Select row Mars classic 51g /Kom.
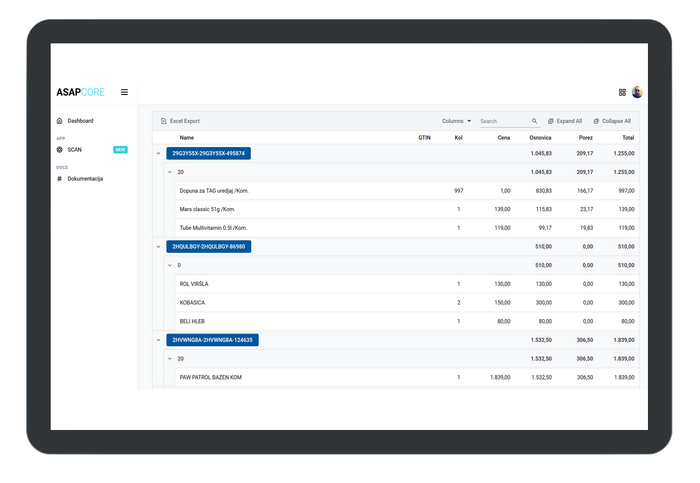Screen dimensions: 700x483 [x=406, y=209]
